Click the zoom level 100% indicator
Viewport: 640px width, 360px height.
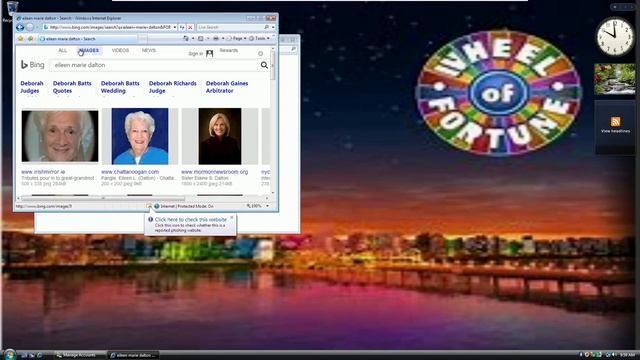point(255,206)
